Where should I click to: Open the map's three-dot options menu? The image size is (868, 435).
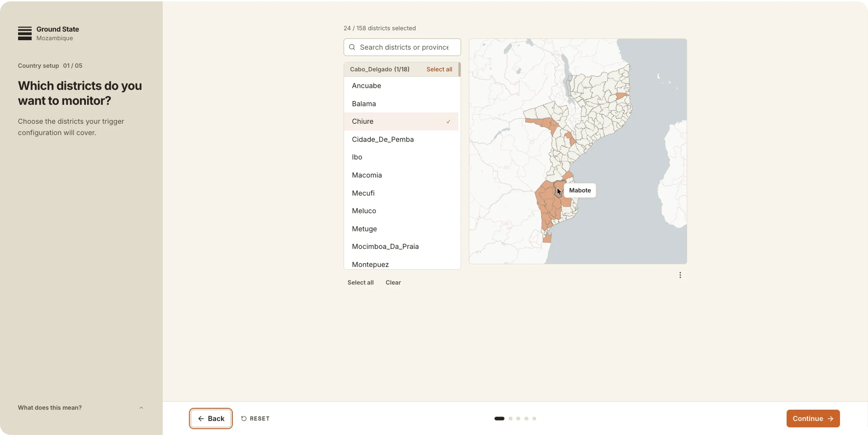(x=680, y=275)
